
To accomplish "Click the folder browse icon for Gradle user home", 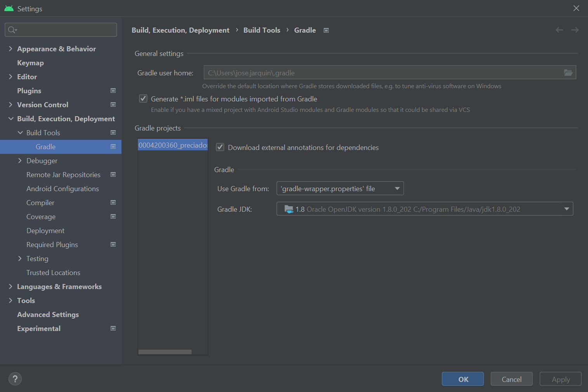I will pos(568,73).
